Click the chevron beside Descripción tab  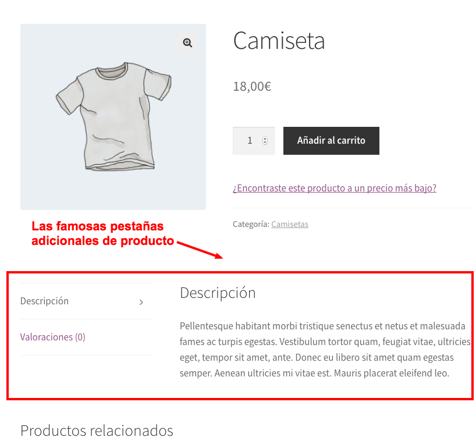pyautogui.click(x=141, y=303)
